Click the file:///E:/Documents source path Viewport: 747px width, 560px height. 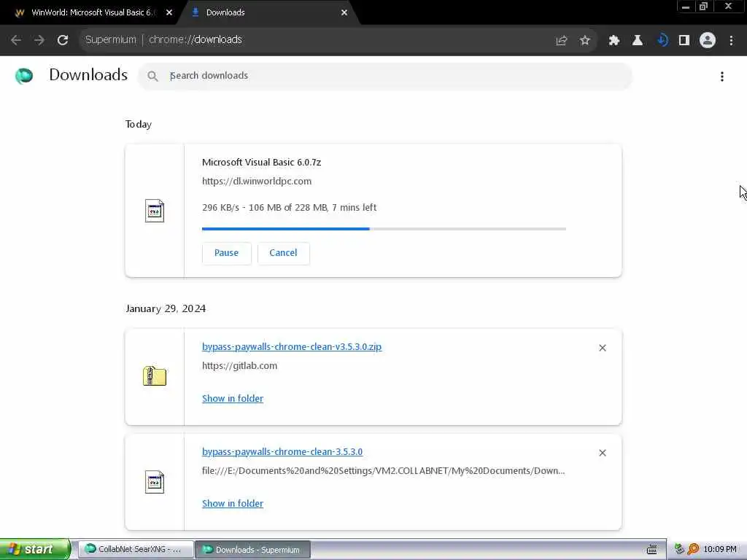point(384,471)
